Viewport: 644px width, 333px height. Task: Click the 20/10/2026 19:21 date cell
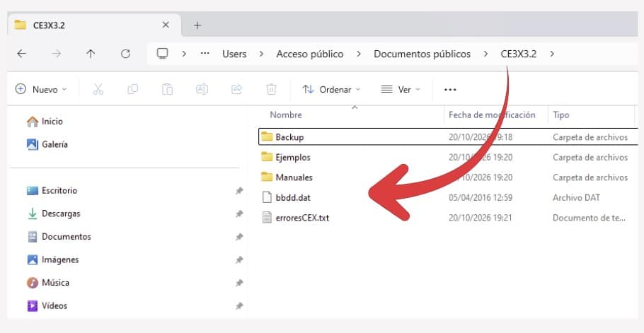coord(481,218)
